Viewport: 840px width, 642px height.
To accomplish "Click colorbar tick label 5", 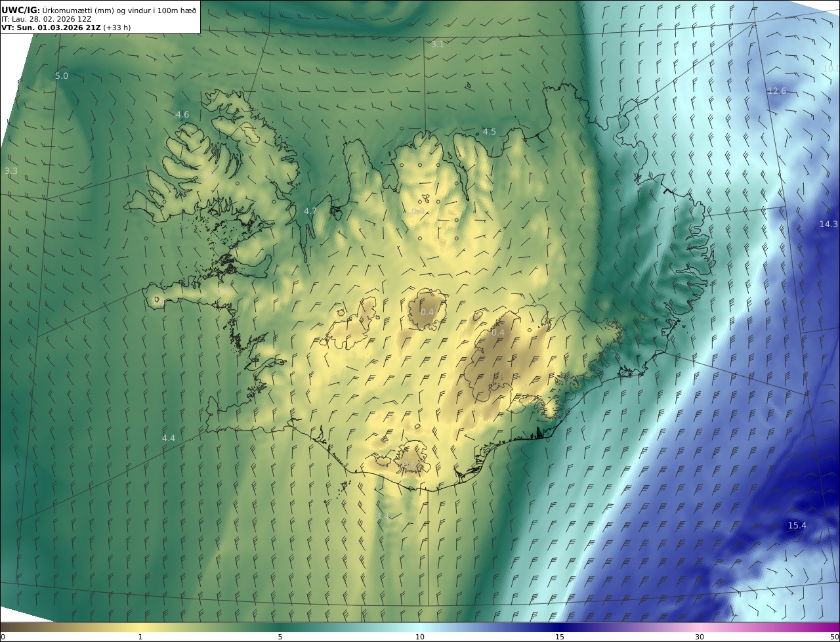I will [x=280, y=637].
